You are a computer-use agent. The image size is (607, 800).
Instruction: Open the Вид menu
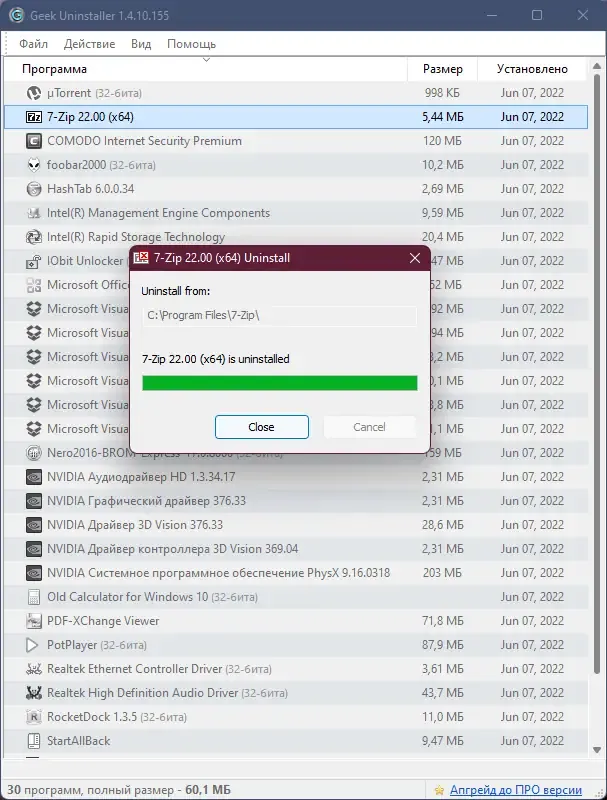click(141, 44)
